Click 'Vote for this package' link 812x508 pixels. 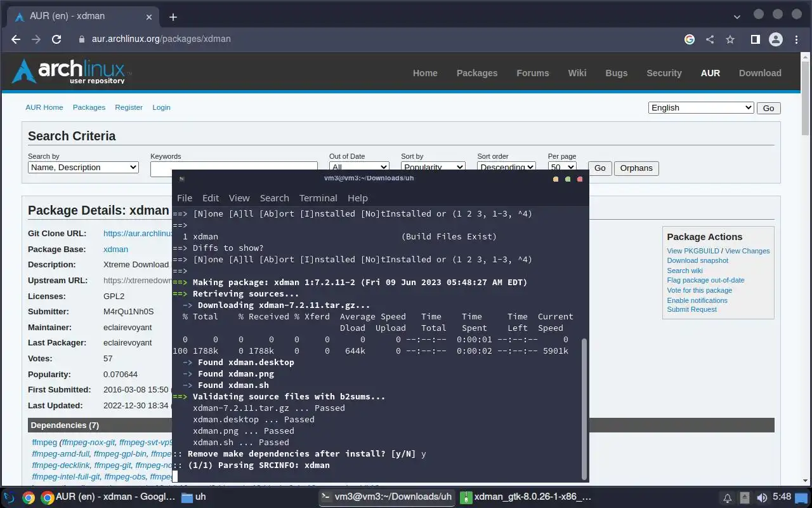pos(699,290)
